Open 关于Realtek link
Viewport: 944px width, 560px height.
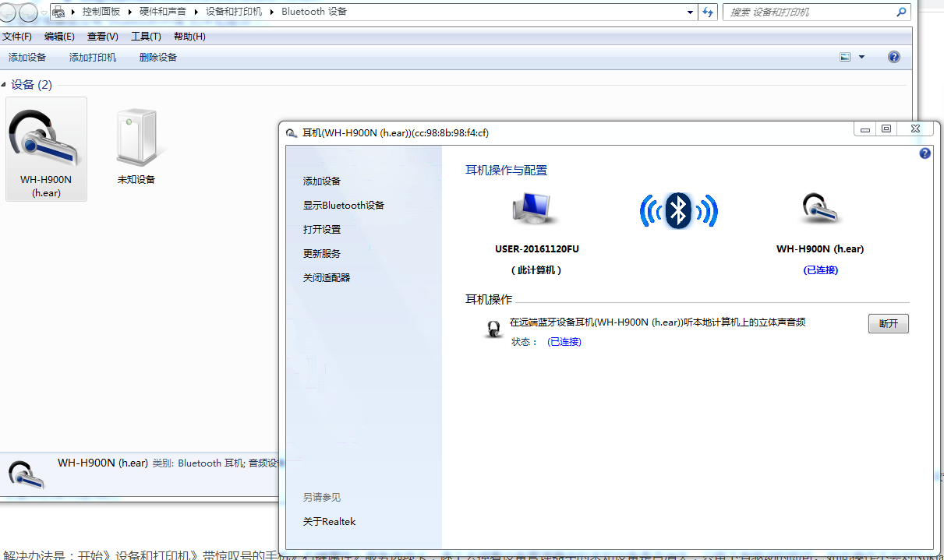click(x=329, y=521)
